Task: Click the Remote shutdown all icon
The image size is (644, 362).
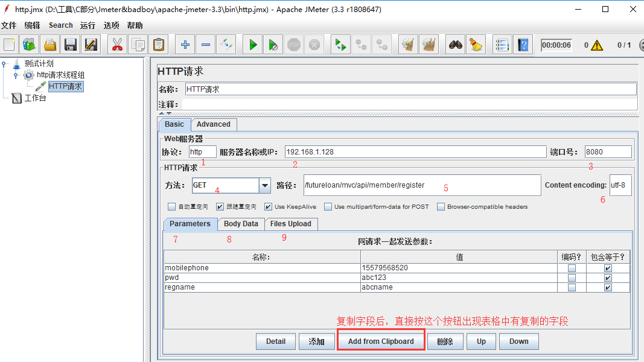Action: [x=381, y=45]
